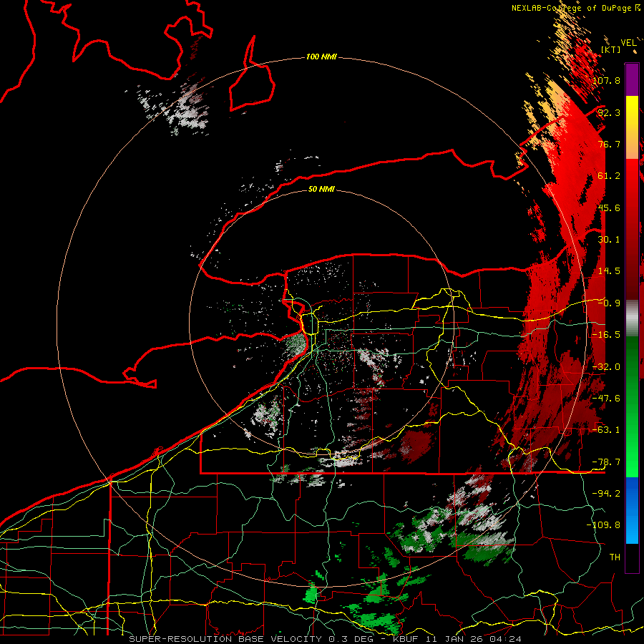The width and height of the screenshot is (644, 644).
Task: Click the -78.7 velocity scale value
Action: (x=606, y=462)
